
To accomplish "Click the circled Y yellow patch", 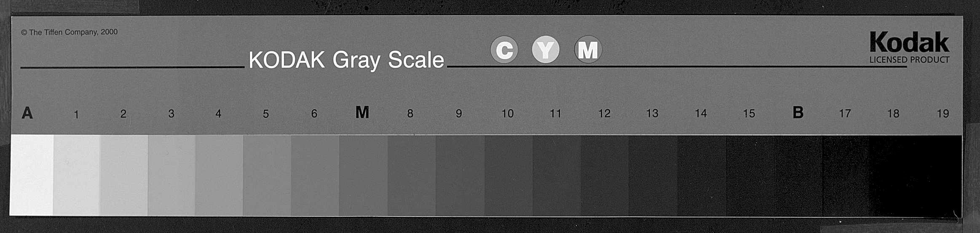I will click(x=546, y=50).
